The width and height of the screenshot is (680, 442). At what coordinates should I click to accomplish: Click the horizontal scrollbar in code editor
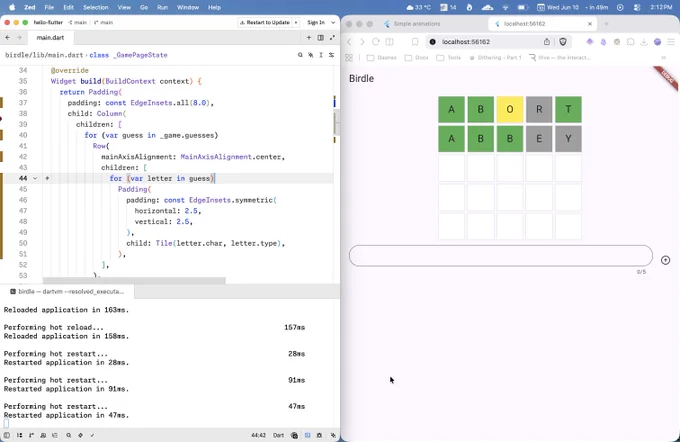134,281
